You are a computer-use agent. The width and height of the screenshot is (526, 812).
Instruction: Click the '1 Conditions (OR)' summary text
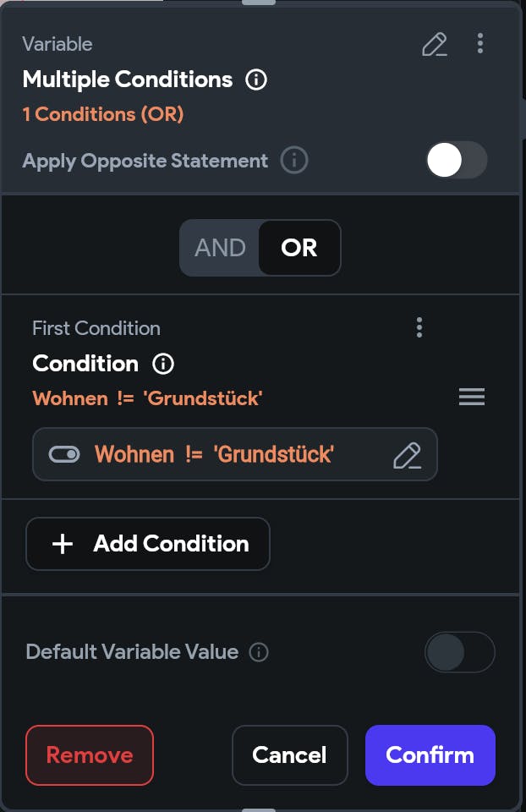(103, 113)
